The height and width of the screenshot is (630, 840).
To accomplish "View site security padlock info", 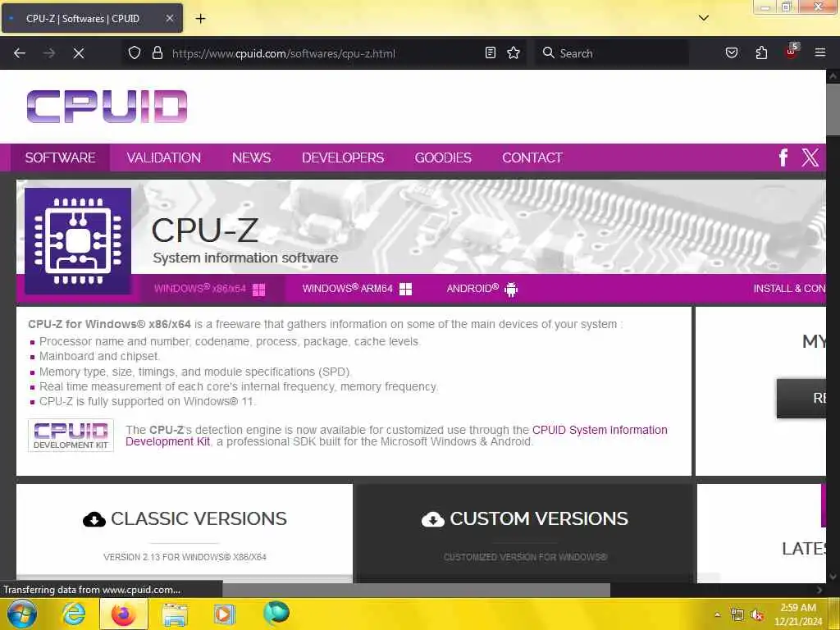I will click(x=157, y=53).
